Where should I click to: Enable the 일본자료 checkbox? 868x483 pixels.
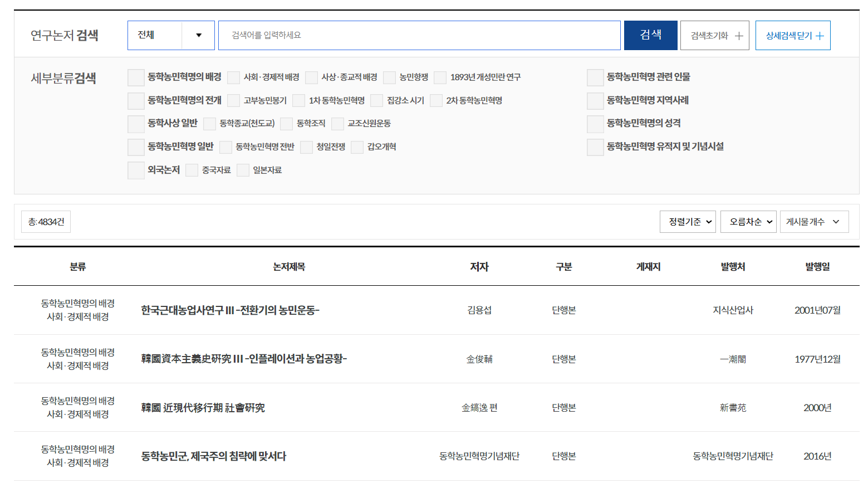tap(243, 170)
